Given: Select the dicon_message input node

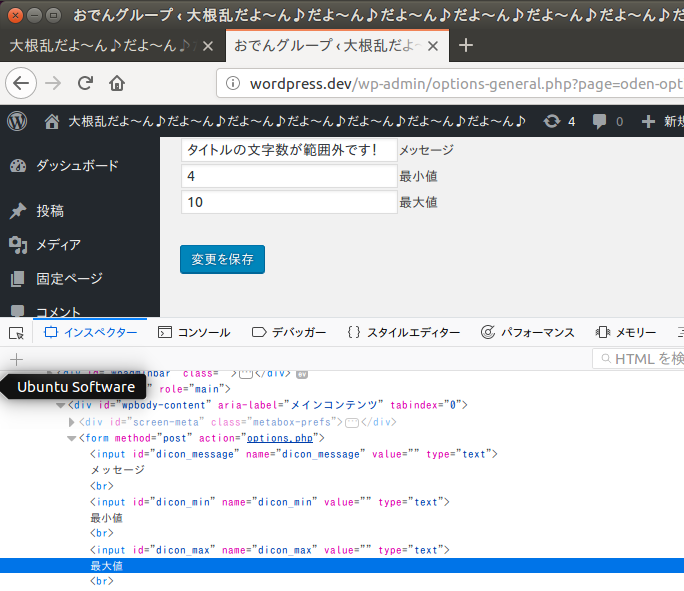Looking at the screenshot, I should [294, 454].
